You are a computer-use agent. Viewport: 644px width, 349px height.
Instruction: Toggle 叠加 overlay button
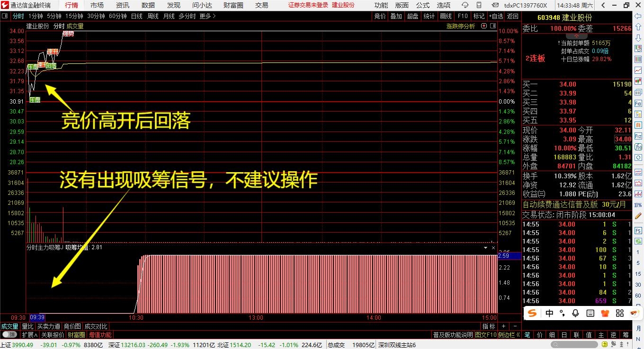[x=396, y=16]
